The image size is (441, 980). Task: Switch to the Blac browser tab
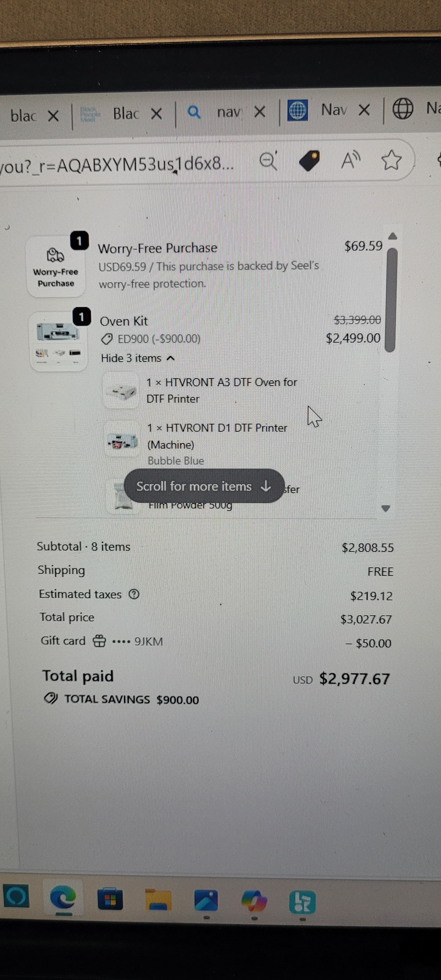point(126,113)
